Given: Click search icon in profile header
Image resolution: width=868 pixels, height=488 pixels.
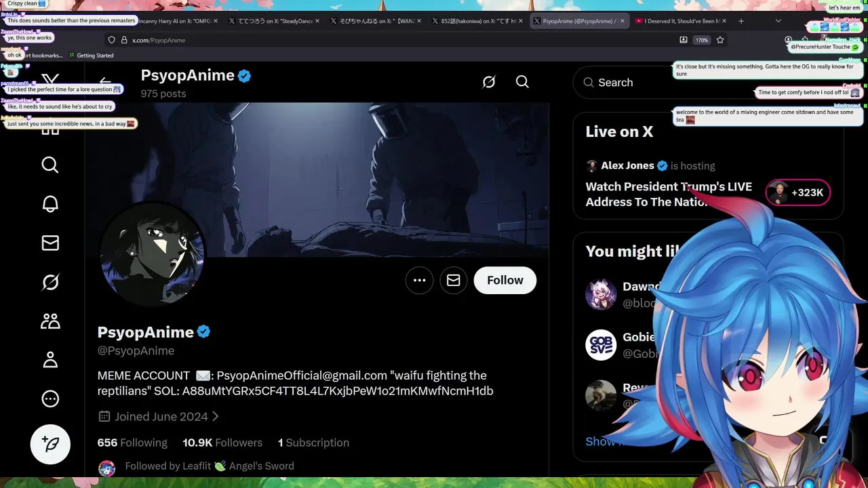Looking at the screenshot, I should 522,82.
